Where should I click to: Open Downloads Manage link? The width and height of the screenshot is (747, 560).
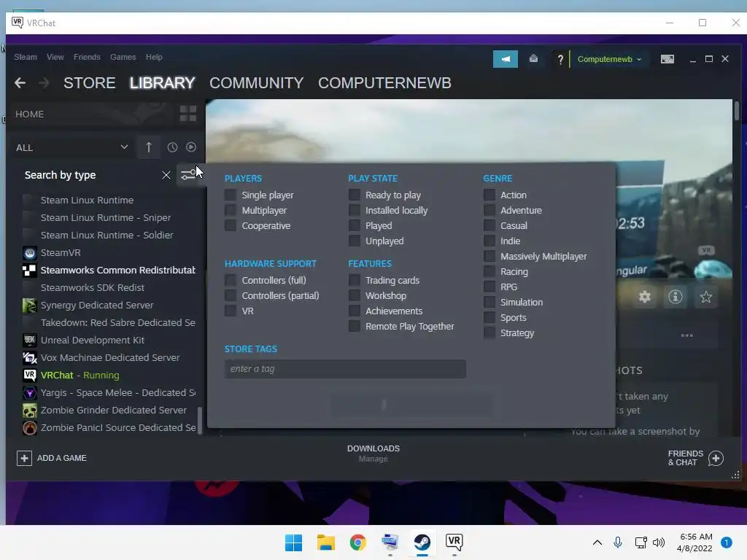[x=373, y=459]
